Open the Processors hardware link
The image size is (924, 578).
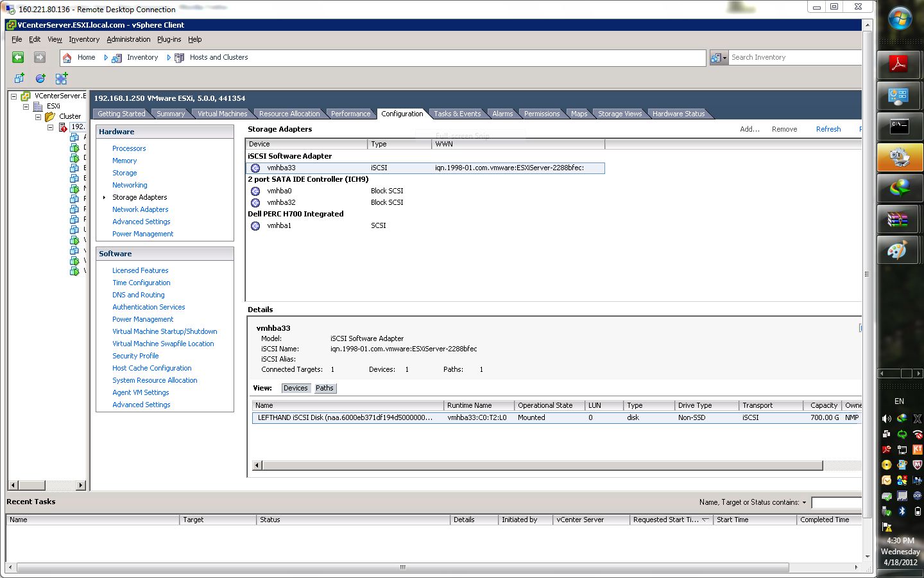pyautogui.click(x=129, y=148)
